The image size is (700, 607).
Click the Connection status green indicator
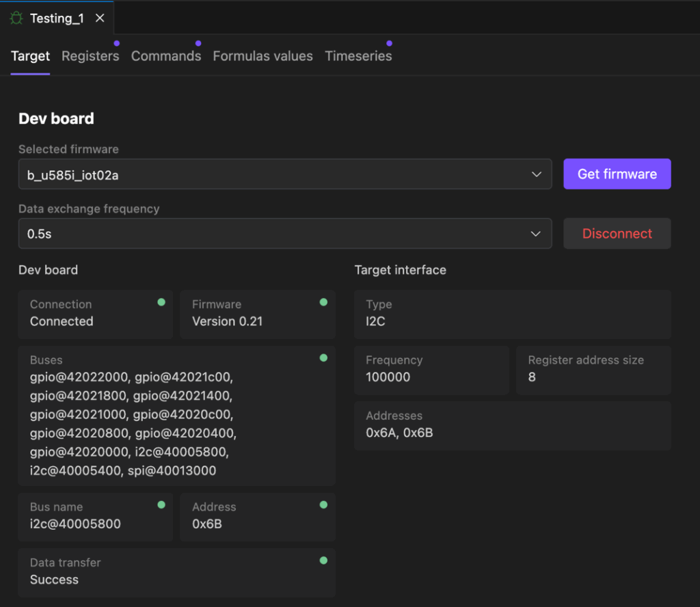click(161, 302)
